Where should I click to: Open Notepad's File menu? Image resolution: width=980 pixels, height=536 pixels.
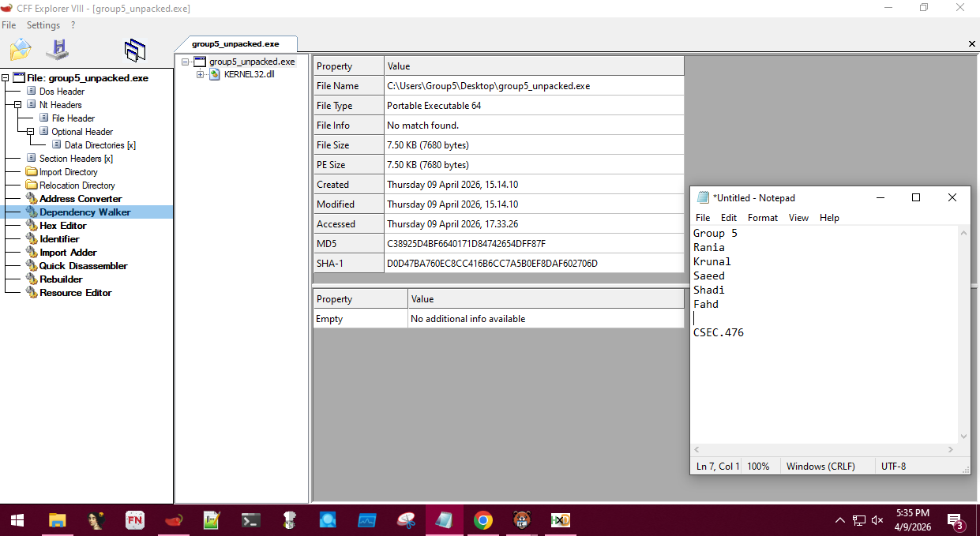(x=703, y=218)
